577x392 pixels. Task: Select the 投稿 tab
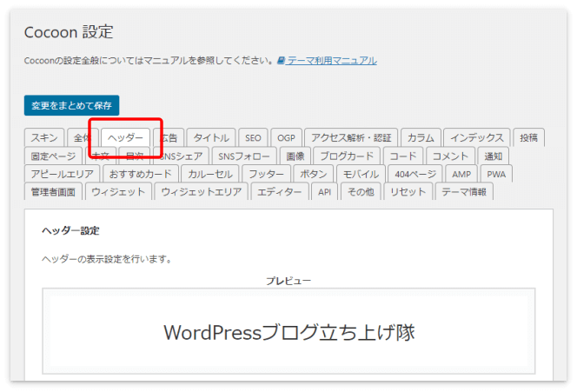(x=529, y=137)
